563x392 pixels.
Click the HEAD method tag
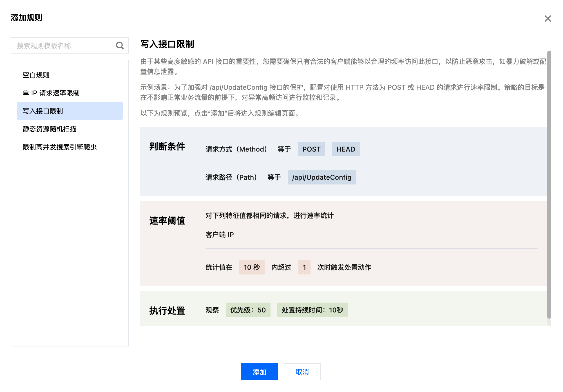pos(346,149)
